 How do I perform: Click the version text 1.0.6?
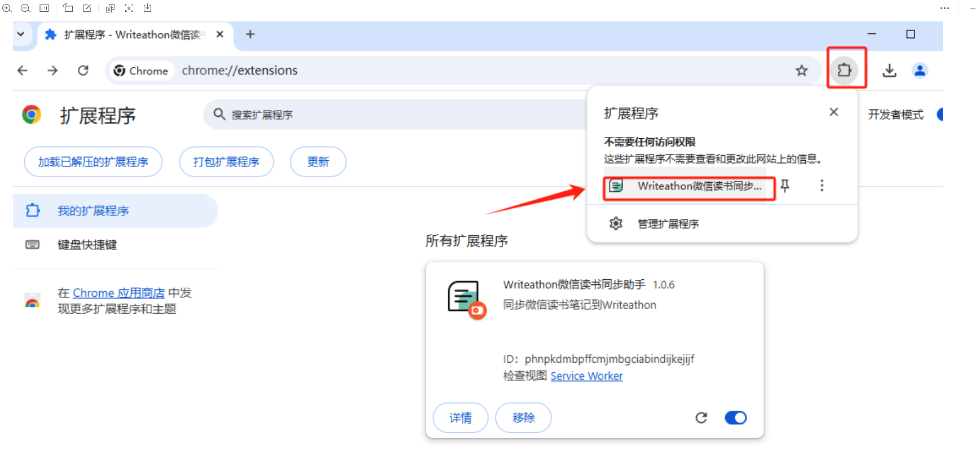[x=664, y=285]
